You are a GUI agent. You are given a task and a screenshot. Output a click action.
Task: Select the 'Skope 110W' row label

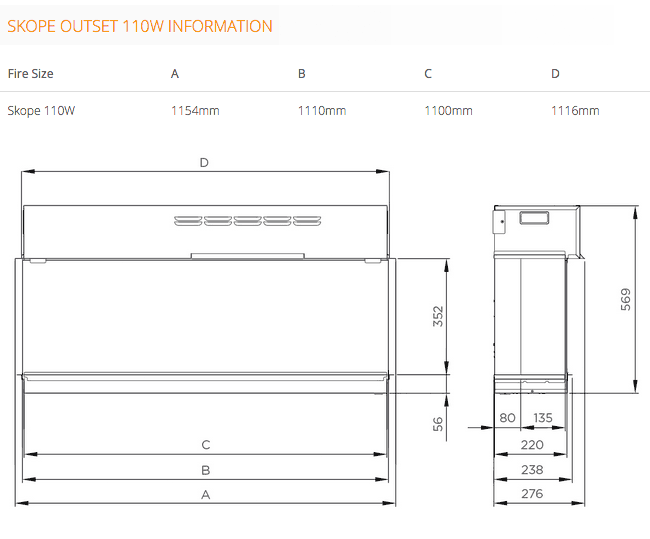(41, 111)
